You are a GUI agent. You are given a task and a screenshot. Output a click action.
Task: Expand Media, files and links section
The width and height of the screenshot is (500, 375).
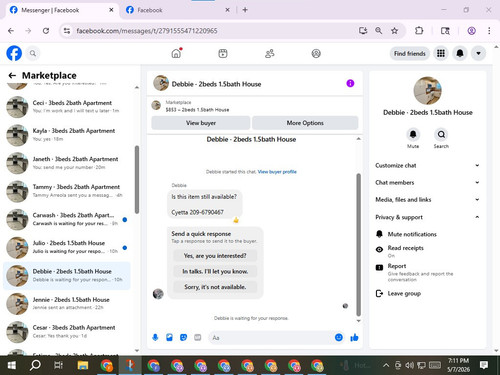[427, 199]
